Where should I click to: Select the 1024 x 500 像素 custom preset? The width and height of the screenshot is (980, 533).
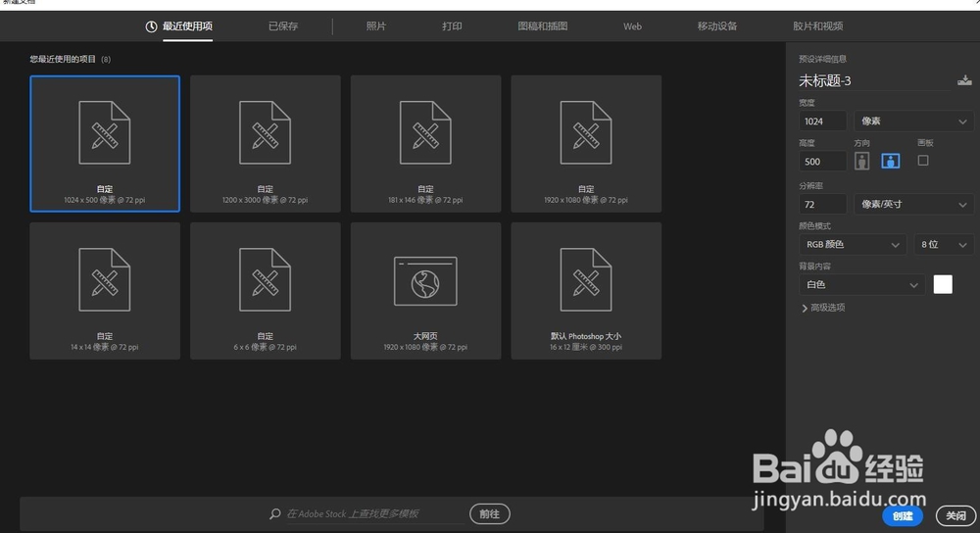[105, 144]
